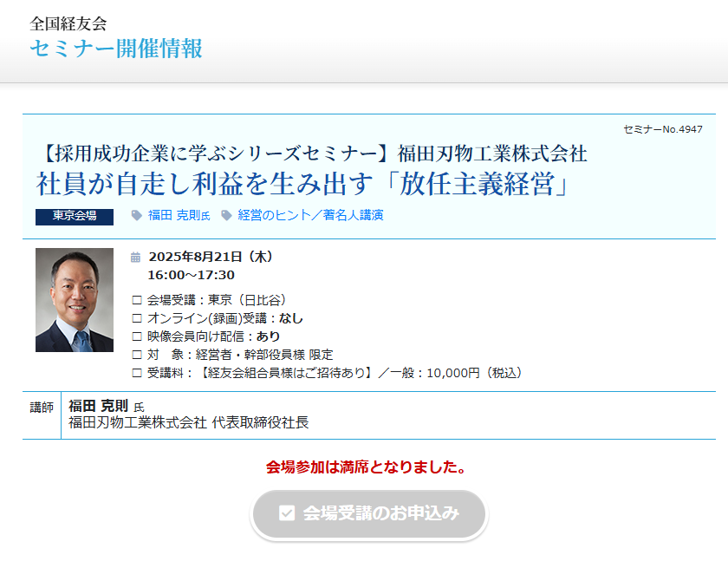
Task: Click the speaker portrait photo
Action: 75,300
